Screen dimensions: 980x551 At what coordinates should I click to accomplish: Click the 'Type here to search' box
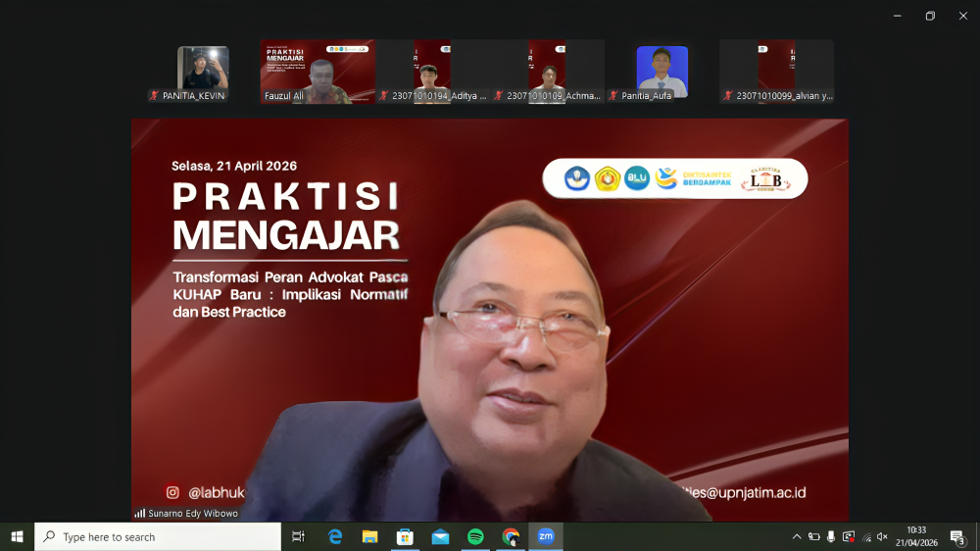(157, 536)
